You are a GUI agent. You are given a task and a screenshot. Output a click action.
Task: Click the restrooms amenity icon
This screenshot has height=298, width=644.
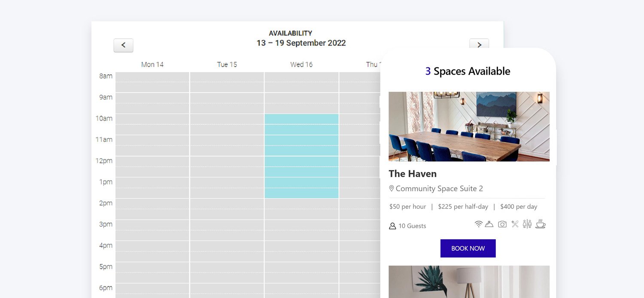pyautogui.click(x=527, y=224)
